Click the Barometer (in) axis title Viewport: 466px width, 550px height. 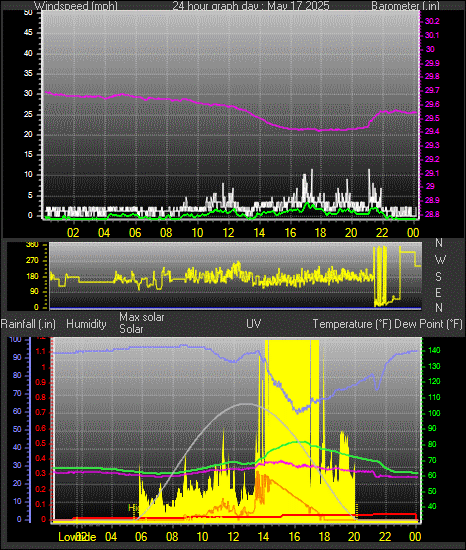tap(405, 6)
